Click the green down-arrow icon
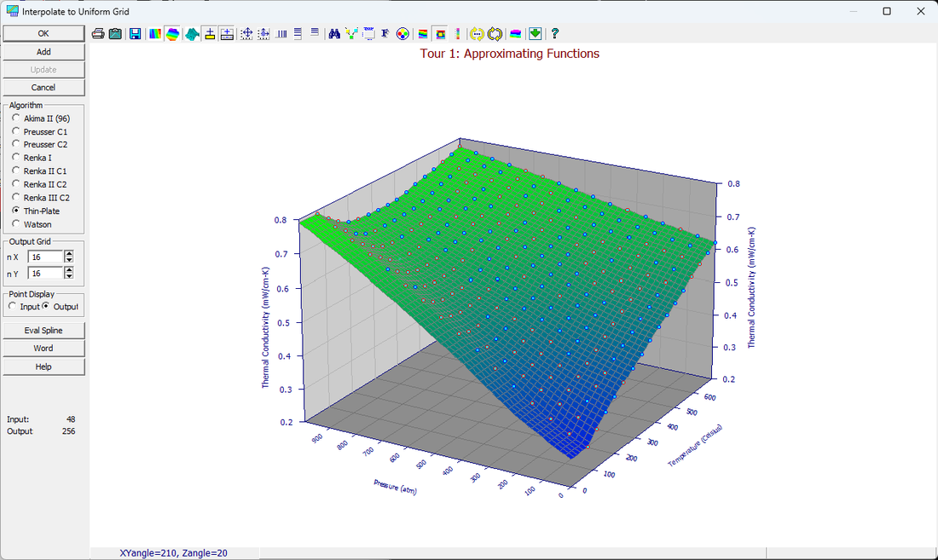Viewport: 938px width, 560px height. point(536,34)
